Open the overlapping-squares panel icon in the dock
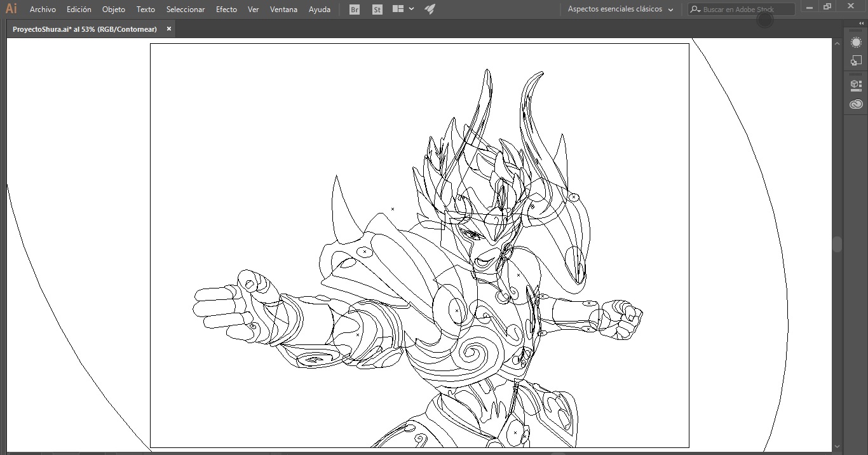Image resolution: width=868 pixels, height=455 pixels. click(856, 60)
